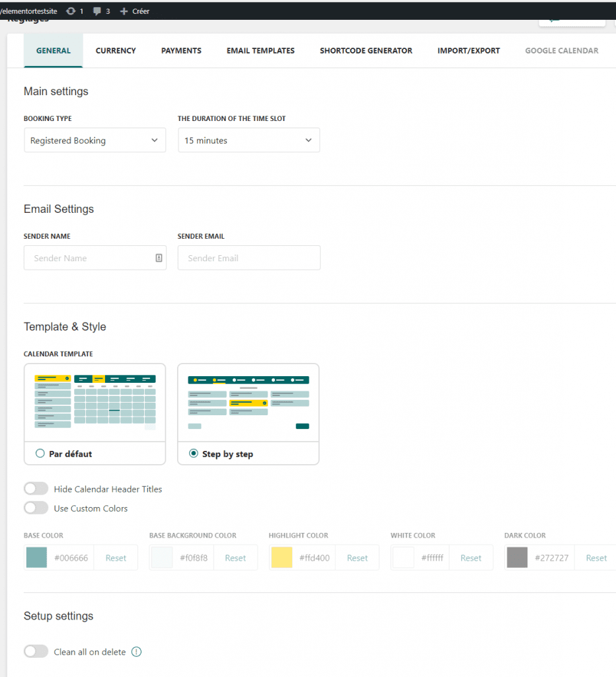The height and width of the screenshot is (677, 616).
Task: Reset the Base Color value
Action: pos(116,558)
